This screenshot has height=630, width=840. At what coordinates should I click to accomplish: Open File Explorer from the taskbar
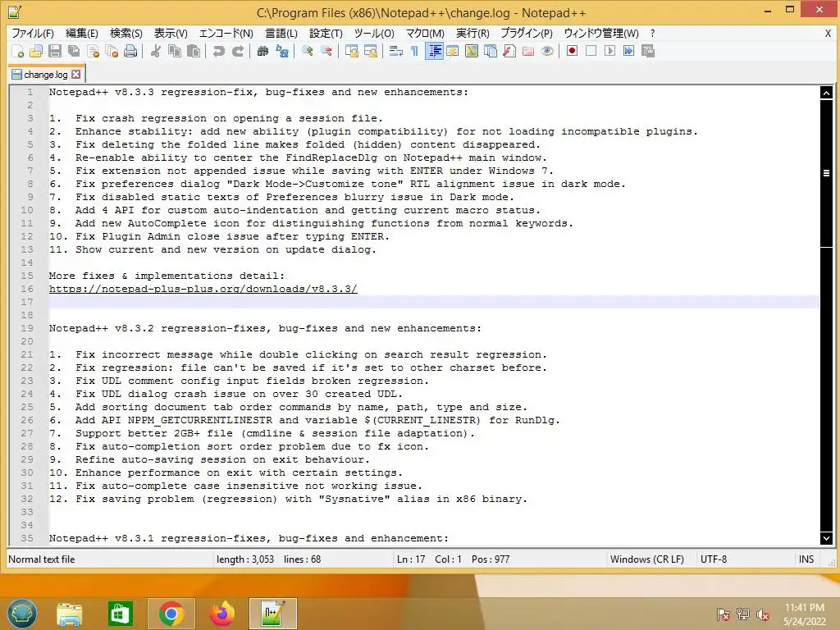click(70, 614)
